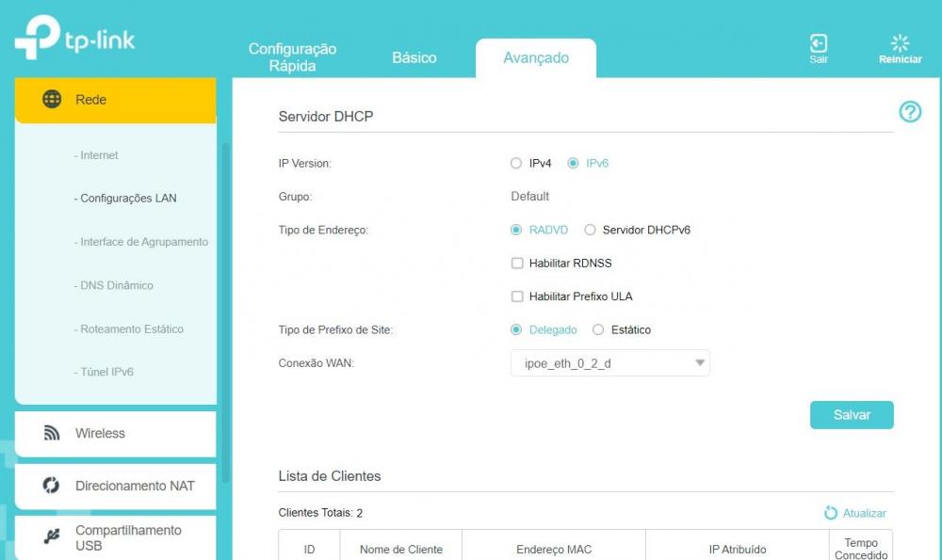Viewport: 942px width, 560px height.
Task: Select Estático site prefix type
Action: 598,330
